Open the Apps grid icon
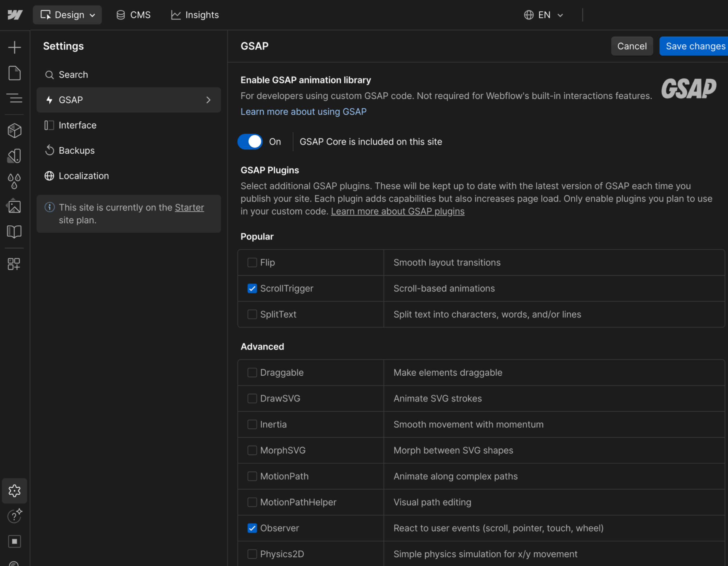728x566 pixels. (14, 264)
